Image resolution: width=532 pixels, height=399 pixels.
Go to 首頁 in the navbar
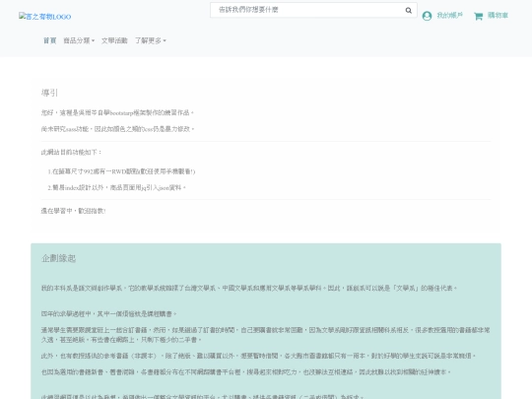[49, 40]
